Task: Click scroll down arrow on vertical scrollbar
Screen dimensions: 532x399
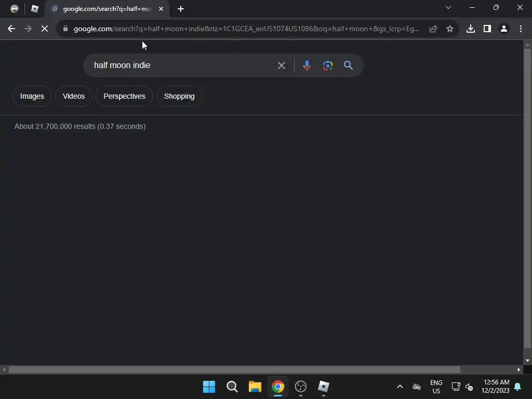Action: tap(527, 361)
